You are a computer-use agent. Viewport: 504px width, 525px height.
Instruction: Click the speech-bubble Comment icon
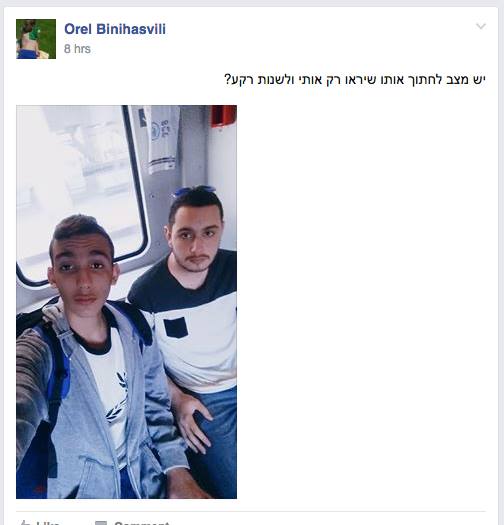point(101,523)
